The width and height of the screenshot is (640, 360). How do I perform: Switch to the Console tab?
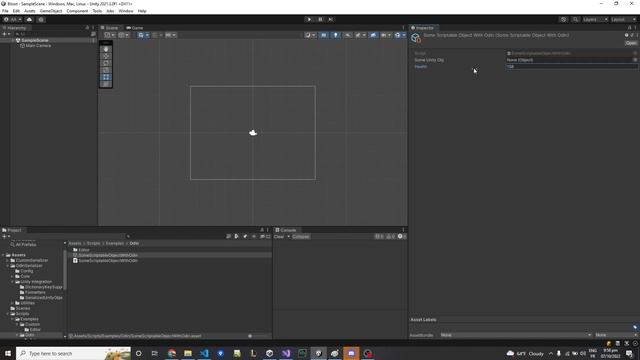coord(286,230)
